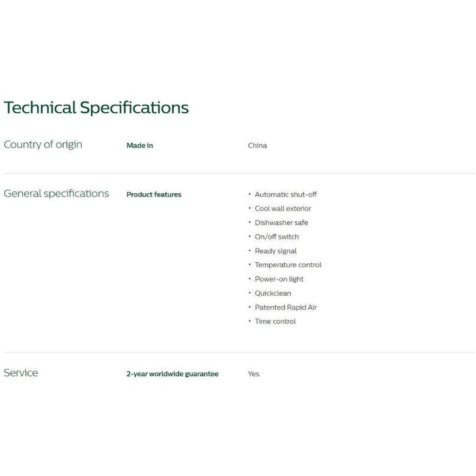Select the Cool wall exterior item

click(283, 209)
